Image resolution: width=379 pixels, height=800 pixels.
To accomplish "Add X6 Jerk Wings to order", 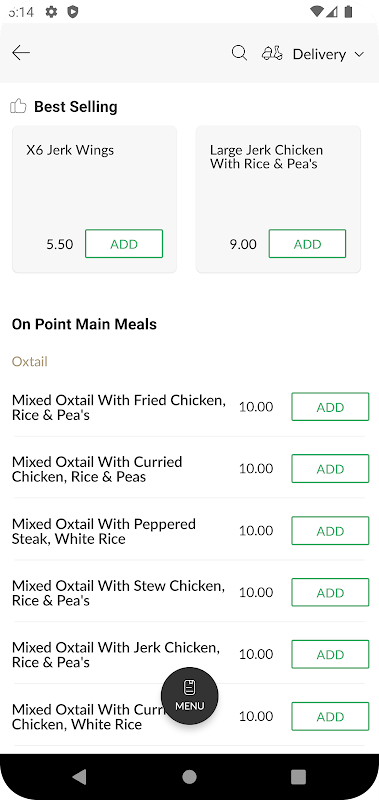I will 124,244.
